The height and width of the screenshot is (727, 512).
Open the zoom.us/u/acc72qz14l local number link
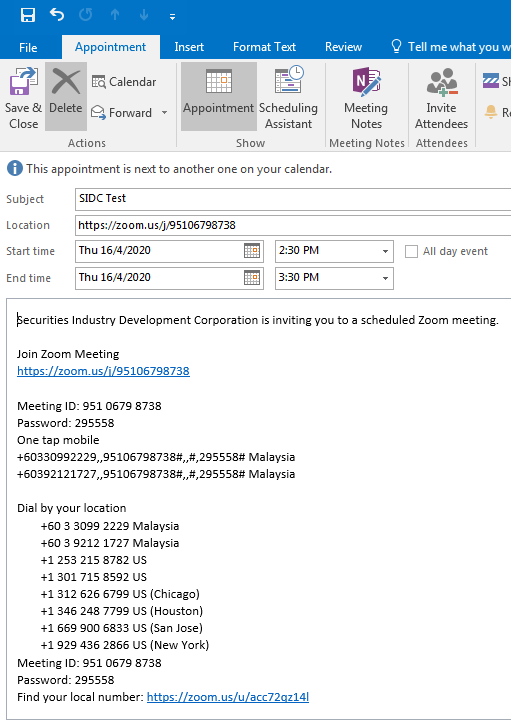pyautogui.click(x=228, y=697)
